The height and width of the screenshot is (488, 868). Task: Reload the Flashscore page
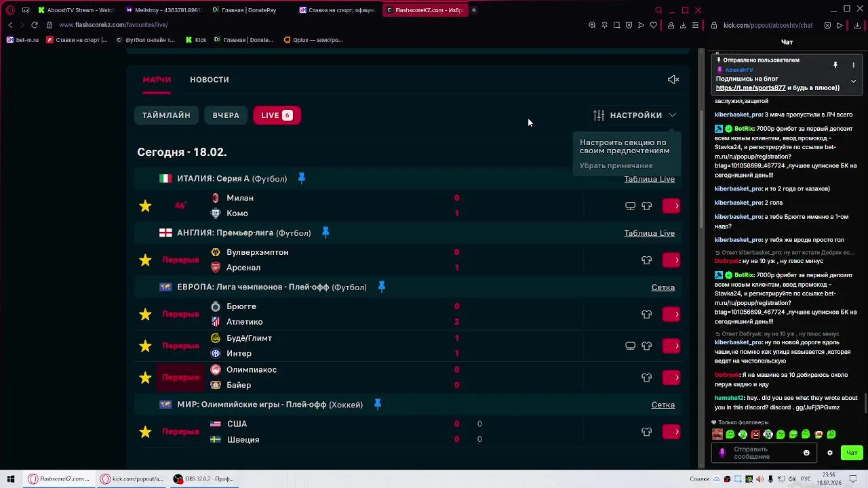tap(35, 25)
